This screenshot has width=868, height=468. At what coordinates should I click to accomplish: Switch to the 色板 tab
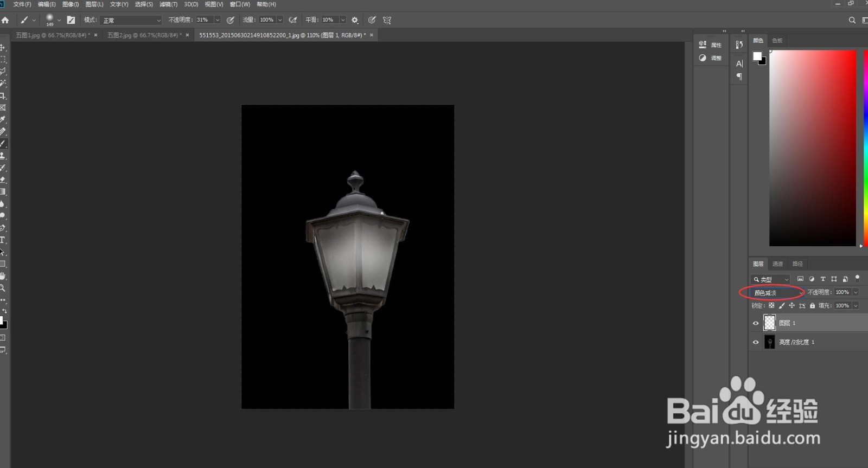pyautogui.click(x=777, y=41)
